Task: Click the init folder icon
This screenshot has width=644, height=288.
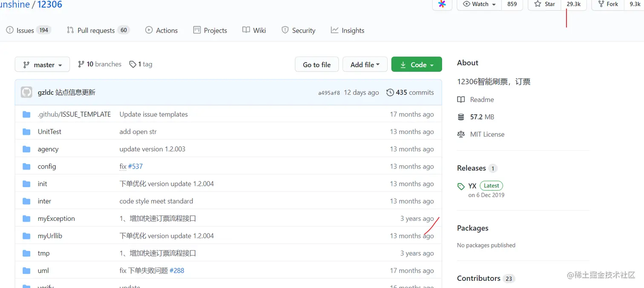Action: click(x=26, y=184)
